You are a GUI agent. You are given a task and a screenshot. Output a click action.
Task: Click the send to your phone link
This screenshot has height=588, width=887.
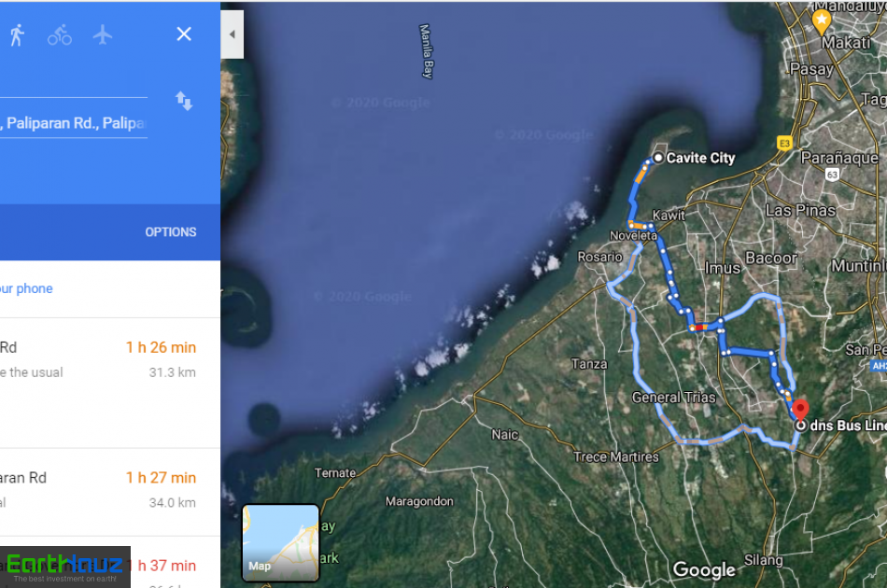pos(26,288)
